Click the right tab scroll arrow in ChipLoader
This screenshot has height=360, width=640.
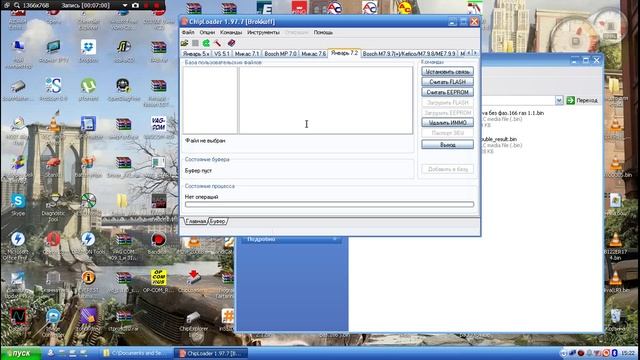pos(475,53)
